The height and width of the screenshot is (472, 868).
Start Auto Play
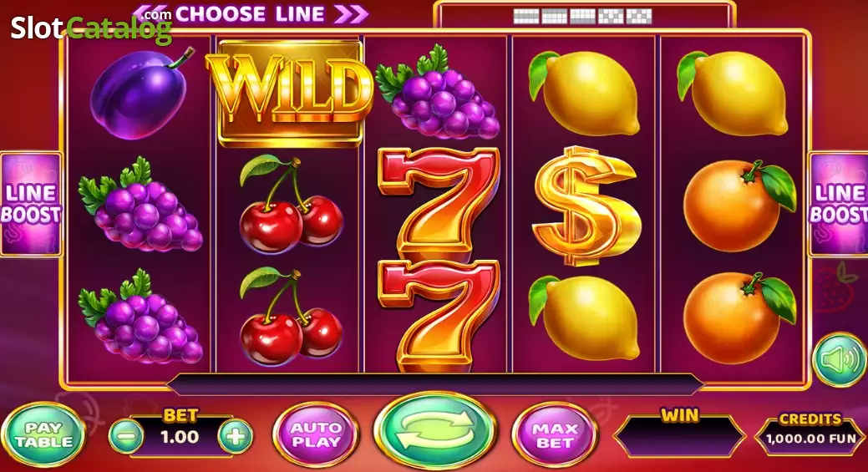(316, 435)
